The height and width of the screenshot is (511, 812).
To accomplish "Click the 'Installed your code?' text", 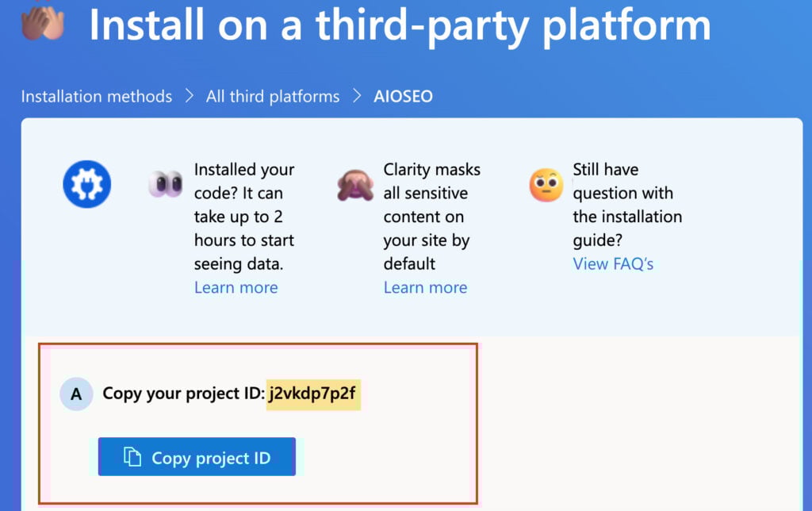I will [244, 217].
